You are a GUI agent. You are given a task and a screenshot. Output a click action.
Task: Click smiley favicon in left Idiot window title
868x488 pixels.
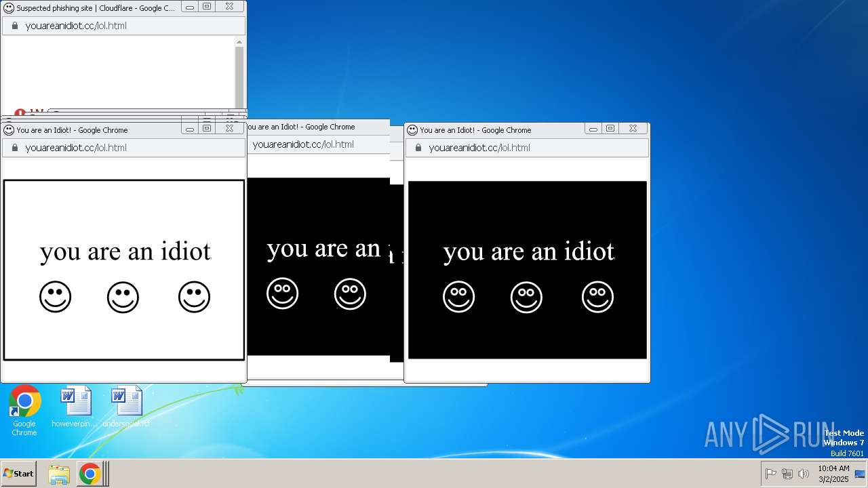click(x=9, y=130)
